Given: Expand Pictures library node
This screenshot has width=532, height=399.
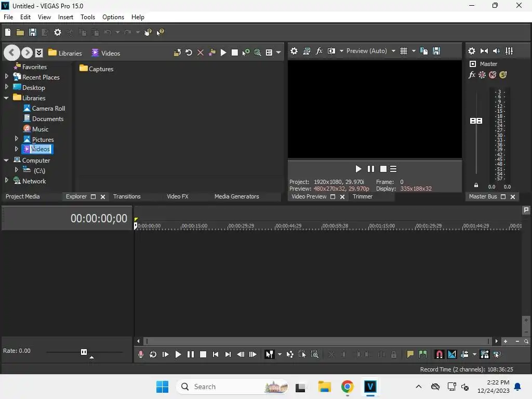Looking at the screenshot, I should [x=16, y=139].
